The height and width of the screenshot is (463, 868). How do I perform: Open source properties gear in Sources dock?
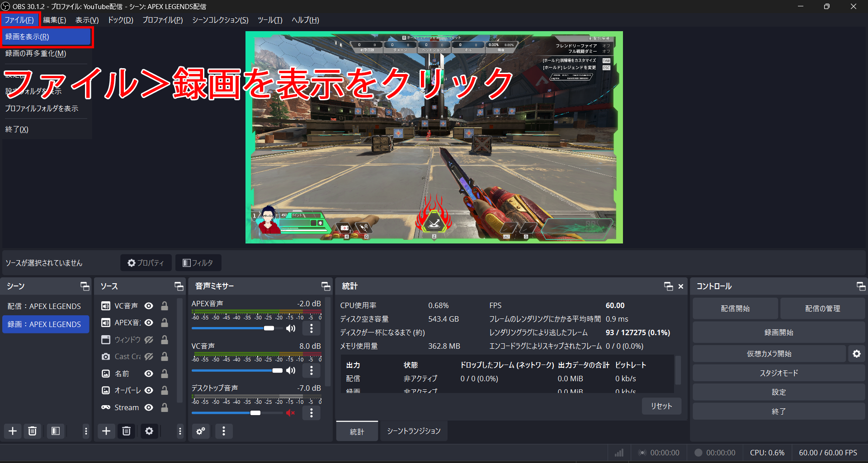[x=149, y=431]
